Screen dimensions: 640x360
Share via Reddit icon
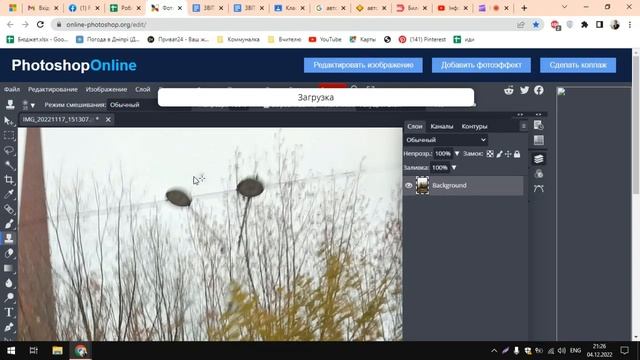point(509,90)
